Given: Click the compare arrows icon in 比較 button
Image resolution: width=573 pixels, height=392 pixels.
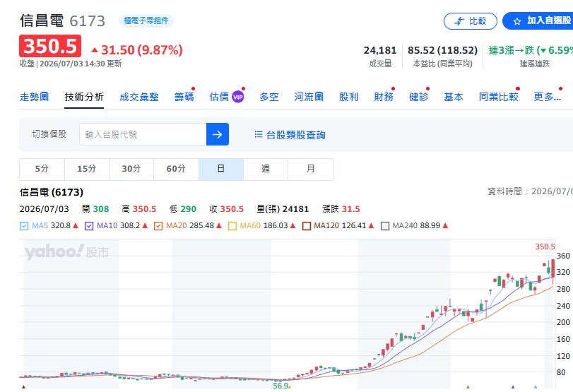Looking at the screenshot, I should click(x=459, y=21).
